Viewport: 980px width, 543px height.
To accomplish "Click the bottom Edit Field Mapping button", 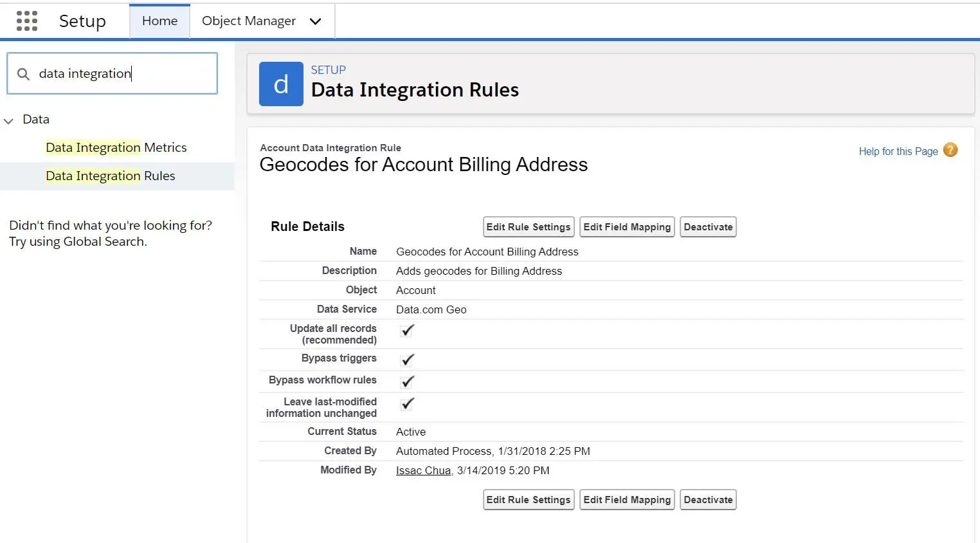I will tap(627, 500).
